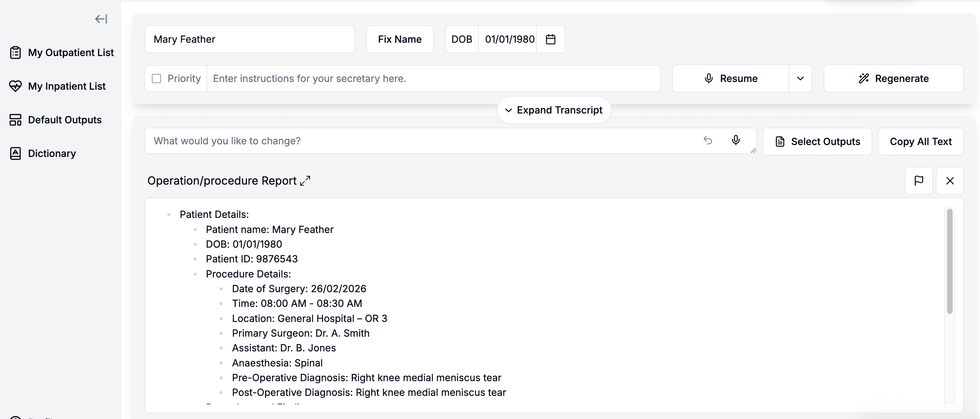Click the Default Outputs layout icon
This screenshot has height=419, width=980.
(x=15, y=120)
